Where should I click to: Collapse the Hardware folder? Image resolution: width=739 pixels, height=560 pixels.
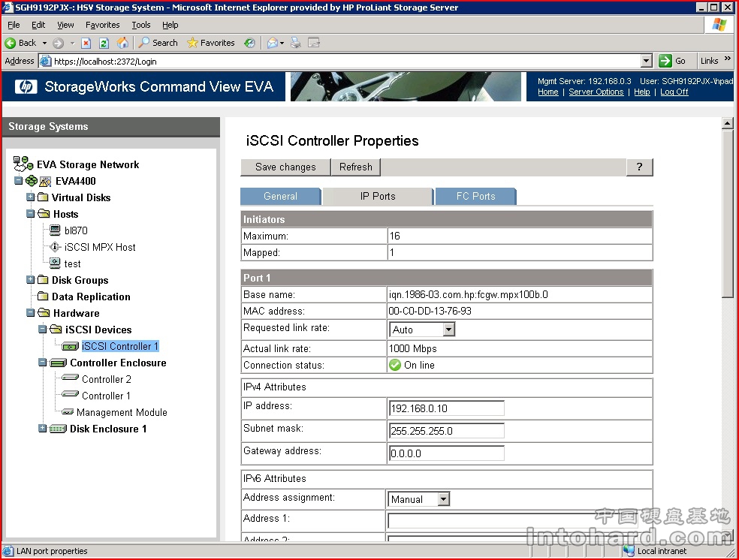[x=31, y=313]
